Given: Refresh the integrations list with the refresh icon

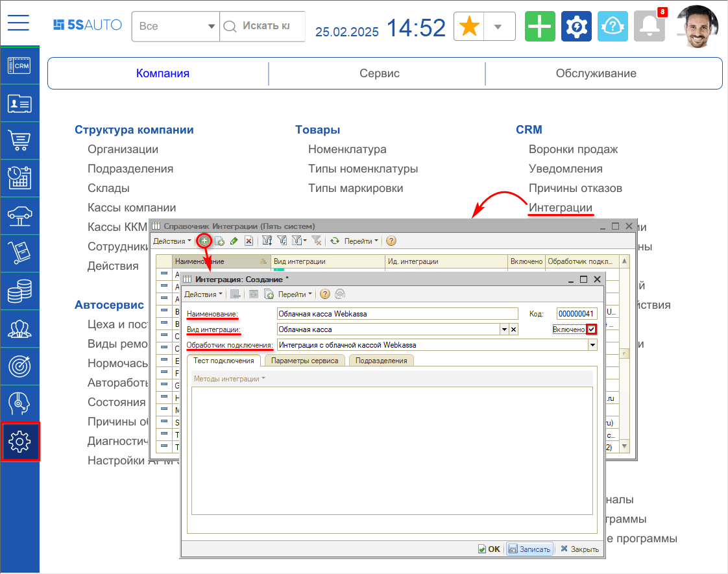Looking at the screenshot, I should (334, 241).
